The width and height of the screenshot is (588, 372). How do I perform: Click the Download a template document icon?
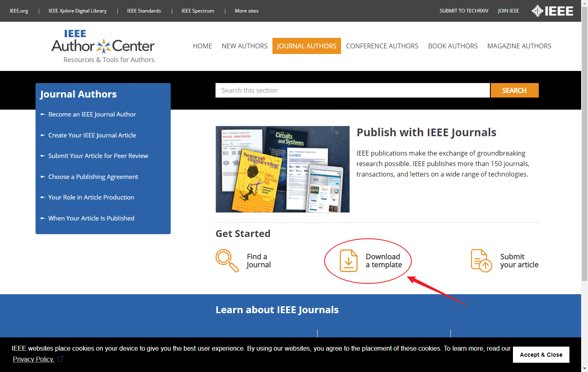coord(349,261)
